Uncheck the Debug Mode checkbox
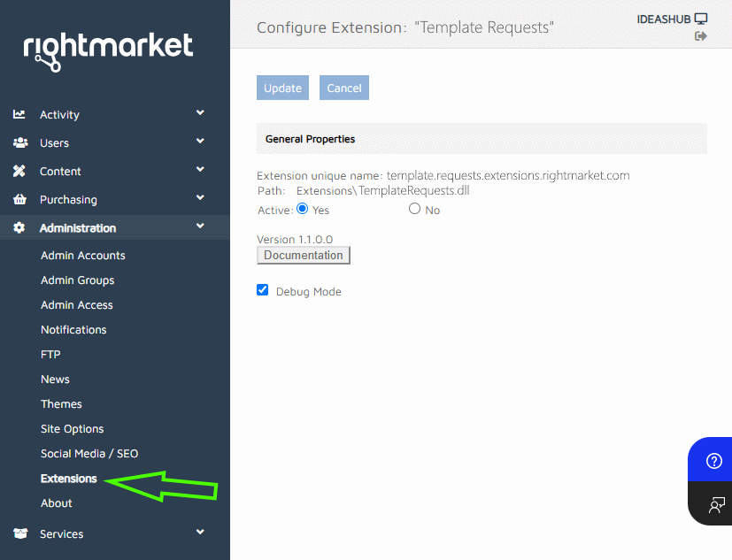Screen dimensions: 732x560 (262, 289)
